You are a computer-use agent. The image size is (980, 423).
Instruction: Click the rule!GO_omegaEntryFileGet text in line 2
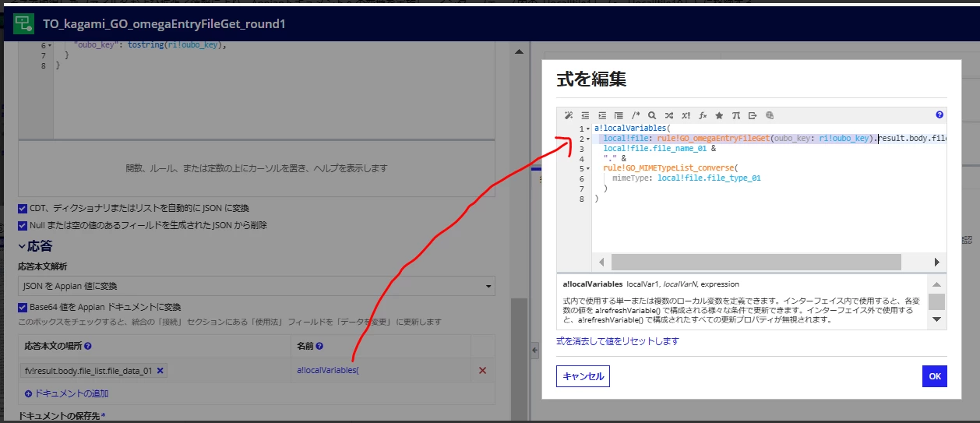pyautogui.click(x=713, y=139)
